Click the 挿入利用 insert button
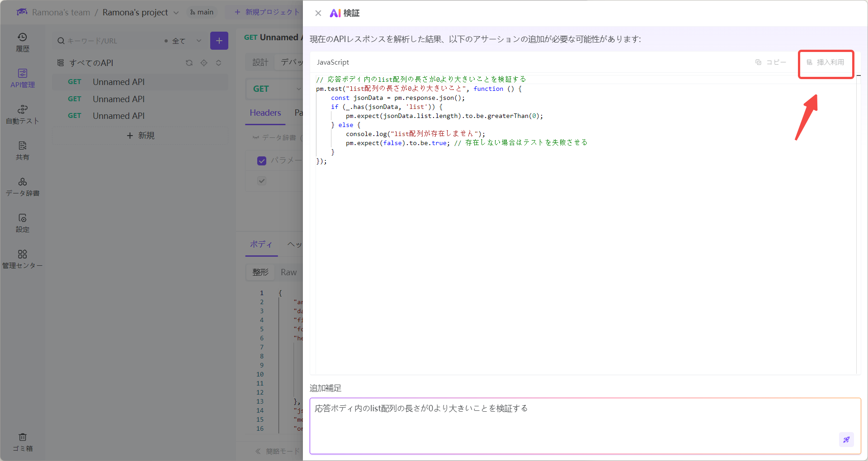Viewport: 868px width, 461px height. [826, 63]
